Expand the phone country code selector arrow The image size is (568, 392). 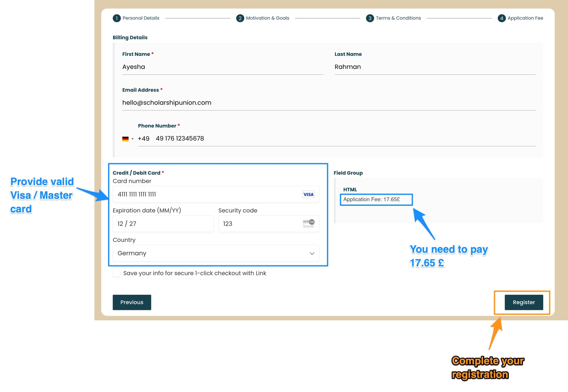pos(132,139)
